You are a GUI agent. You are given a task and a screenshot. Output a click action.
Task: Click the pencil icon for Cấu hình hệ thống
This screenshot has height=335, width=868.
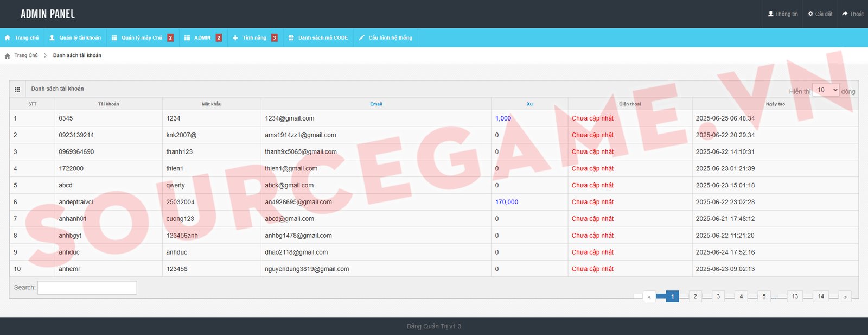(x=362, y=38)
